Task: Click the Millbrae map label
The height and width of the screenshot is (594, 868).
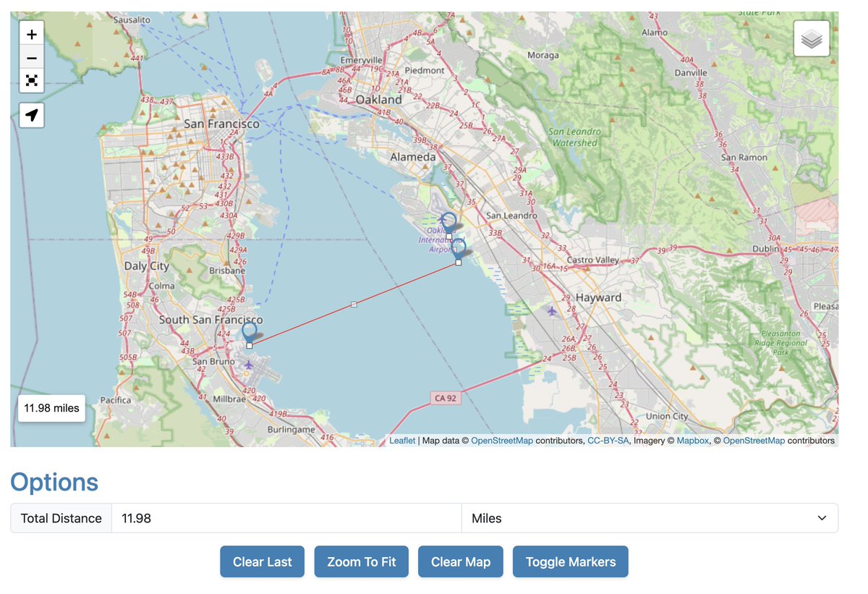Action: coord(230,399)
